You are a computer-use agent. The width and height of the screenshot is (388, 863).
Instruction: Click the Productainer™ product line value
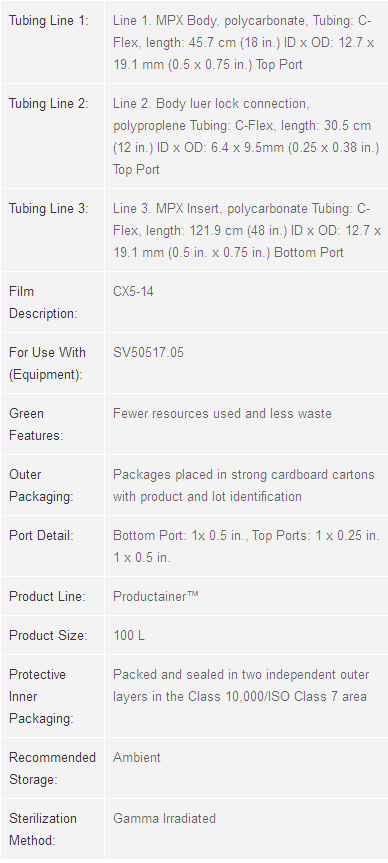[156, 597]
